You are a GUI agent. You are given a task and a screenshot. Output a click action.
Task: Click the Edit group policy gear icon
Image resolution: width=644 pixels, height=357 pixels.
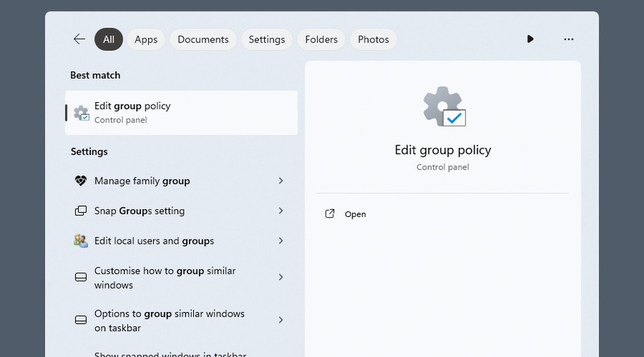81,113
